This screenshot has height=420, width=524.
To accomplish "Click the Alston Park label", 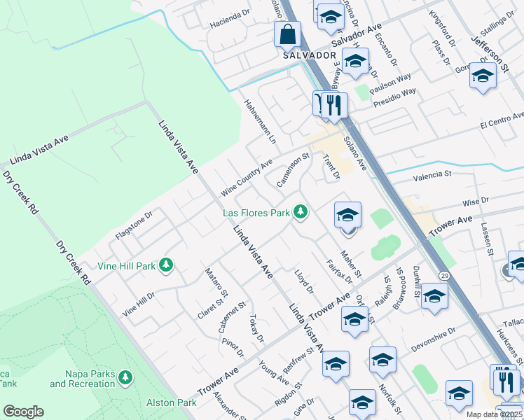I will pyautogui.click(x=172, y=402).
